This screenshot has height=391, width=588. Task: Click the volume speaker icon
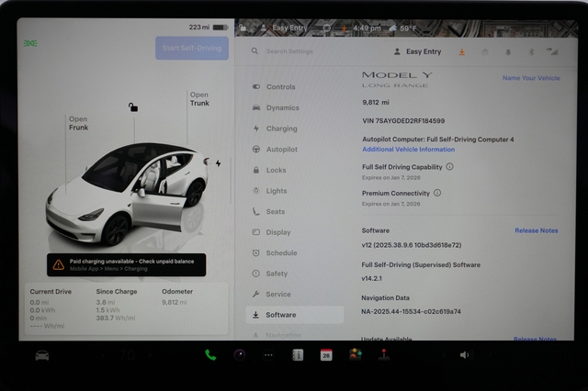[x=465, y=354]
